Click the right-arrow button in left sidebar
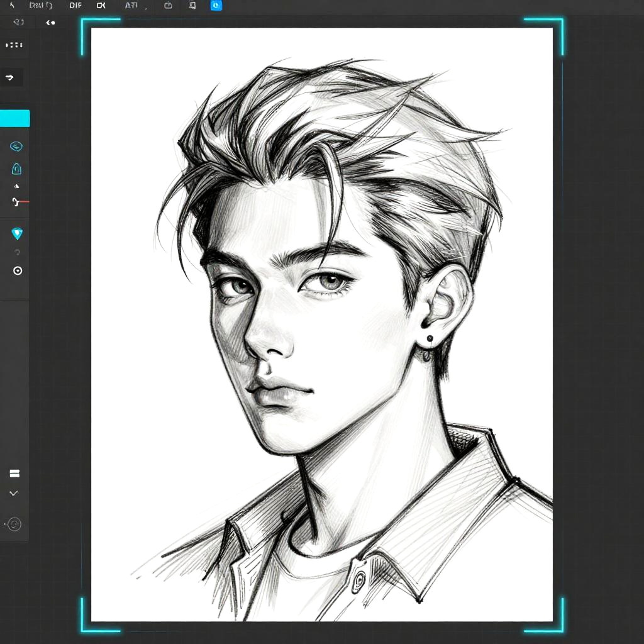Viewport: 644px width, 644px height. pyautogui.click(x=11, y=77)
